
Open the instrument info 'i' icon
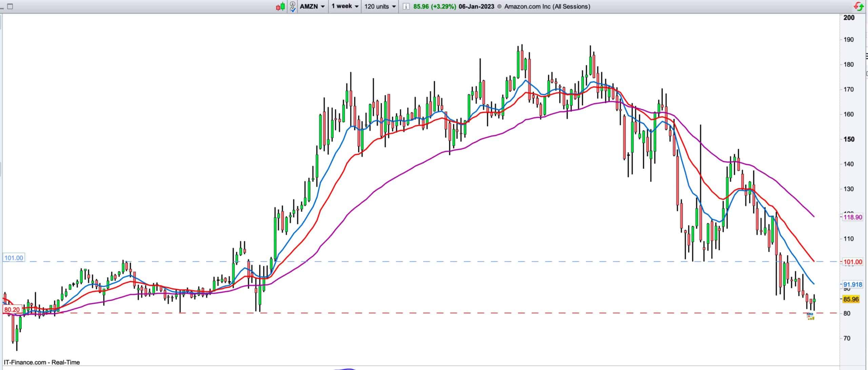[x=406, y=6]
